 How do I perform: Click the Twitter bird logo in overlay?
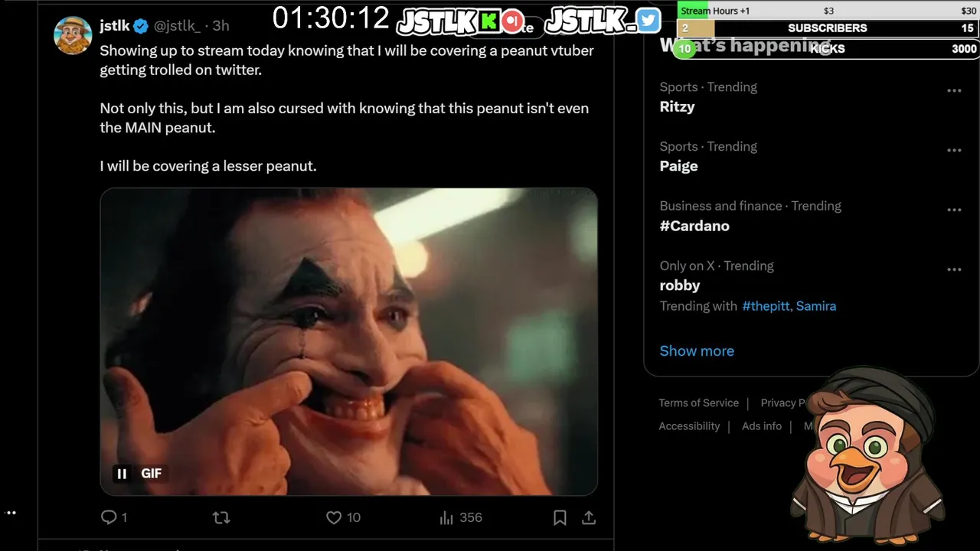point(648,21)
